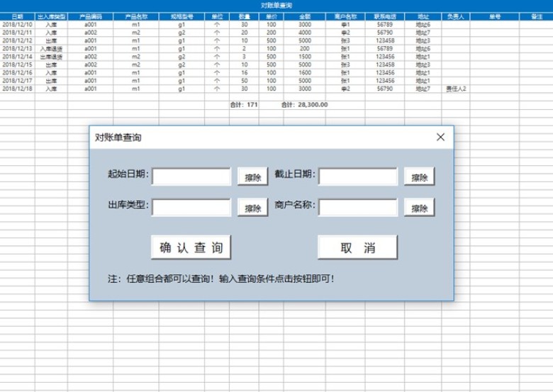Select the 联系电话 column header
553x392 pixels.
point(385,16)
